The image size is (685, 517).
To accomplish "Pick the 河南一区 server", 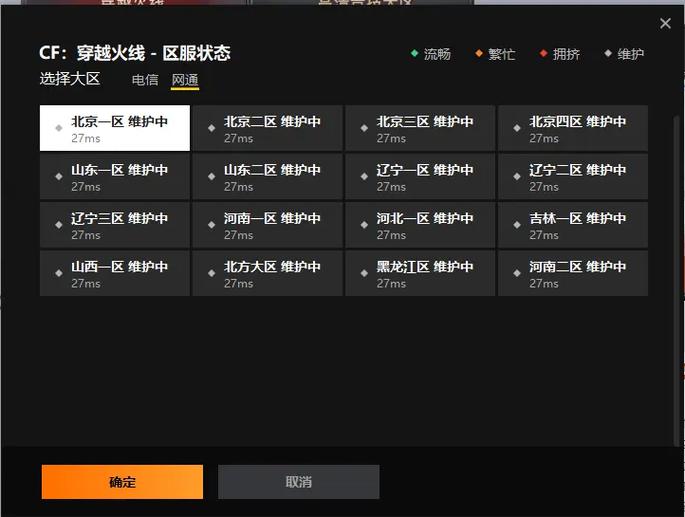I will click(267, 225).
